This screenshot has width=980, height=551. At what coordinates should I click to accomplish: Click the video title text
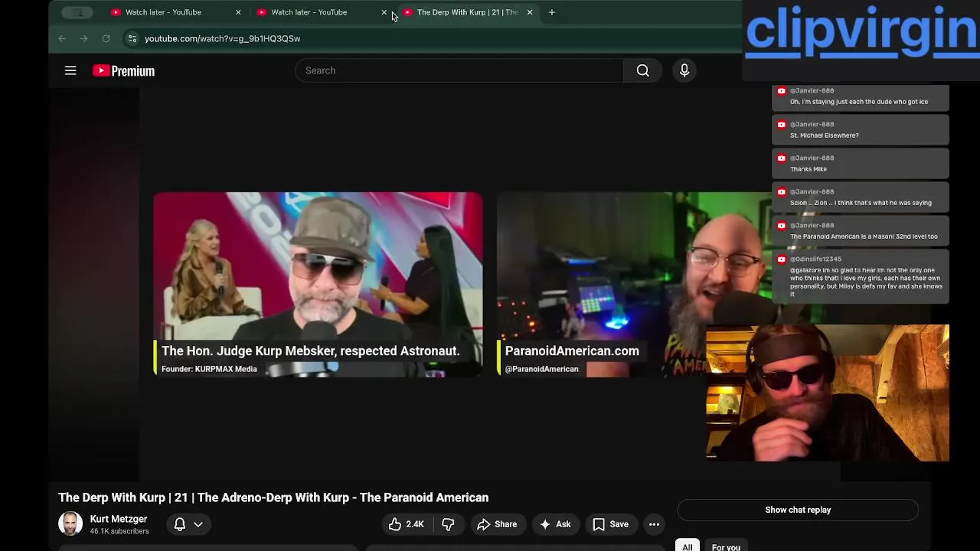point(273,497)
